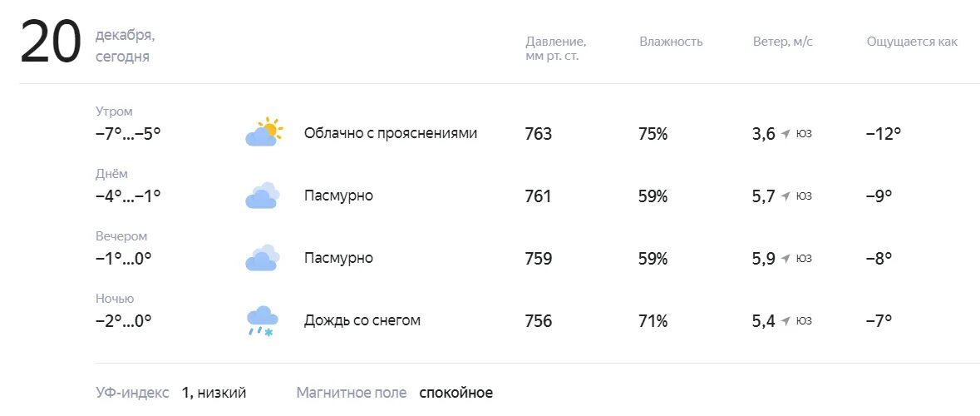980x416 pixels.
Task: Click the wind direction arrow next to 5,7
Action: [786, 196]
